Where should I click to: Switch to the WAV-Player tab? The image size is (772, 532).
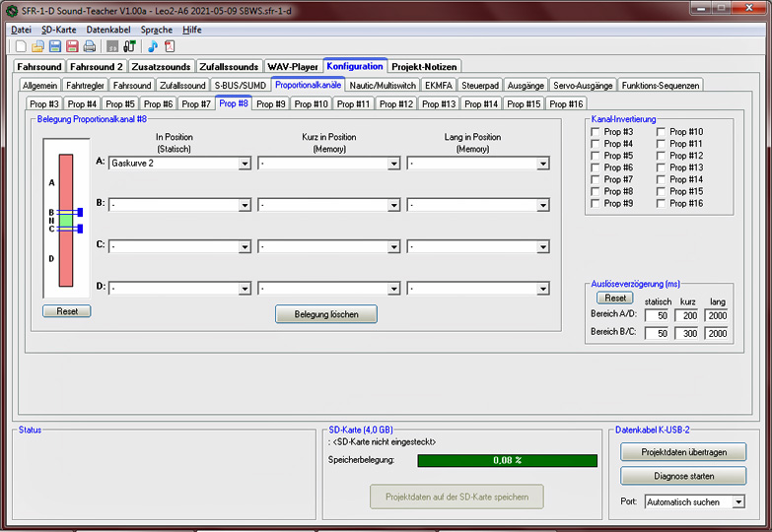tap(293, 66)
